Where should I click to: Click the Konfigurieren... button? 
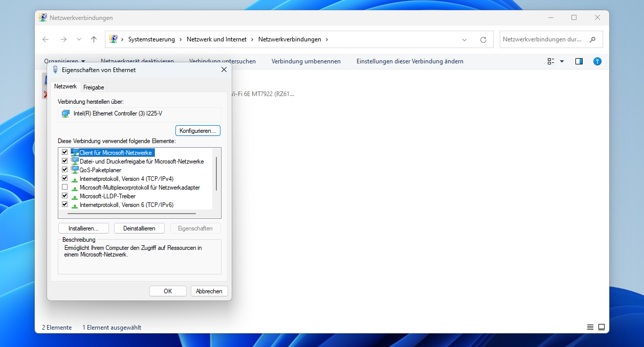pos(198,131)
